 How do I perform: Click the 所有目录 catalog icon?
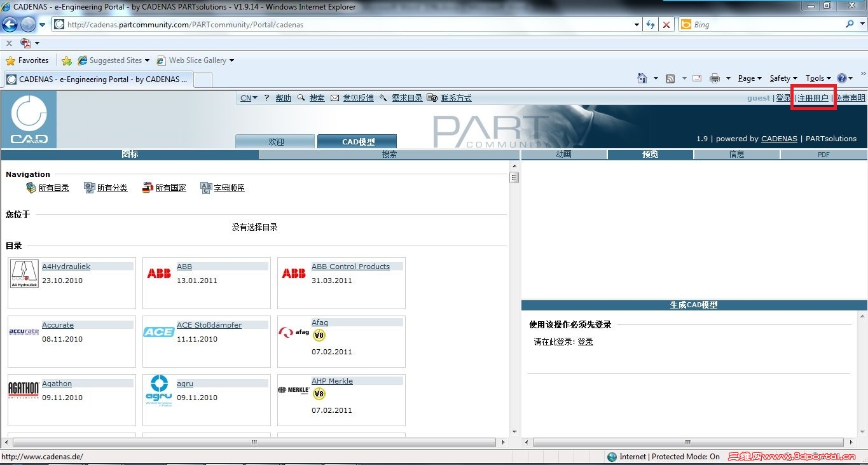(31, 188)
